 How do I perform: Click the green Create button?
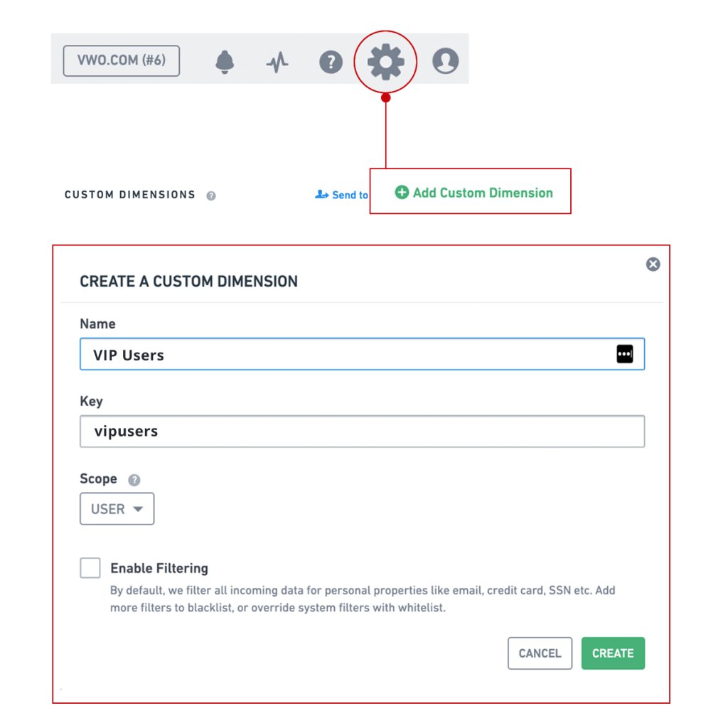pyautogui.click(x=613, y=653)
